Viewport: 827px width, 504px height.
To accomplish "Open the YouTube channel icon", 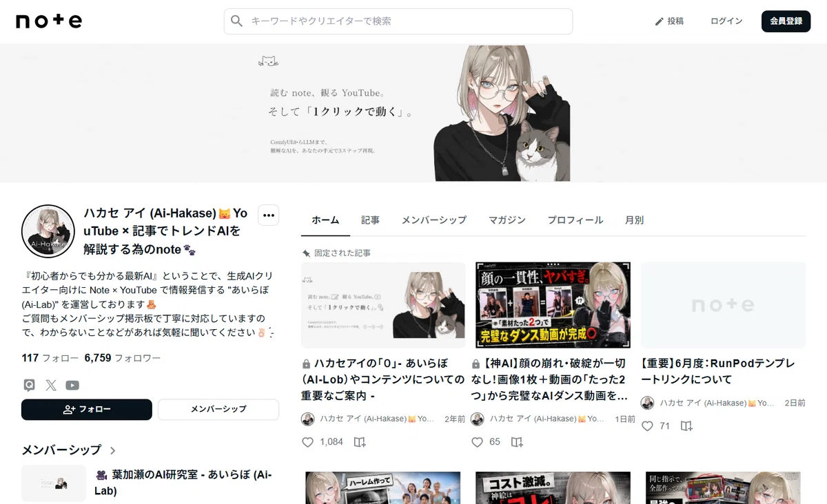I will point(72,386).
